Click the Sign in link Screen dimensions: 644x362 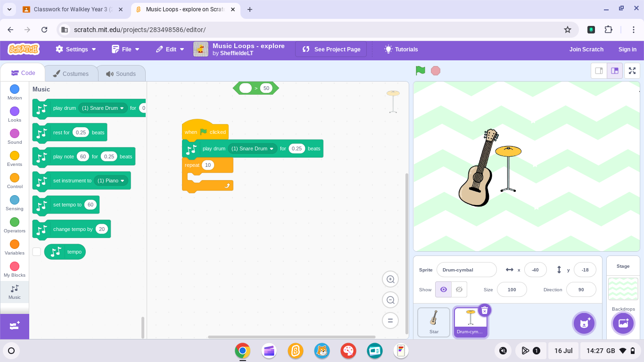627,49
